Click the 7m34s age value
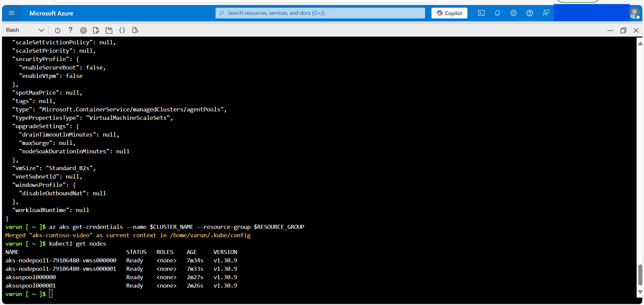The image size is (644, 305). click(x=195, y=260)
